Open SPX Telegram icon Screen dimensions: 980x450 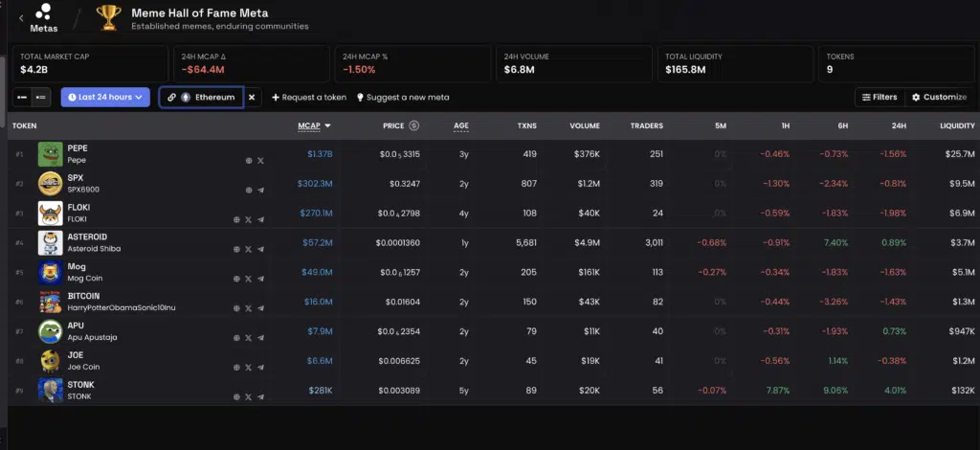click(260, 190)
